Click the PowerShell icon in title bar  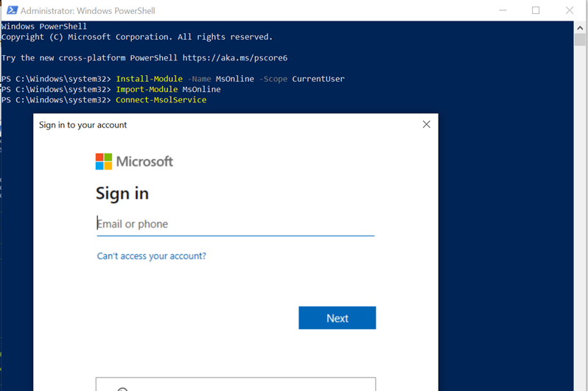[12, 10]
